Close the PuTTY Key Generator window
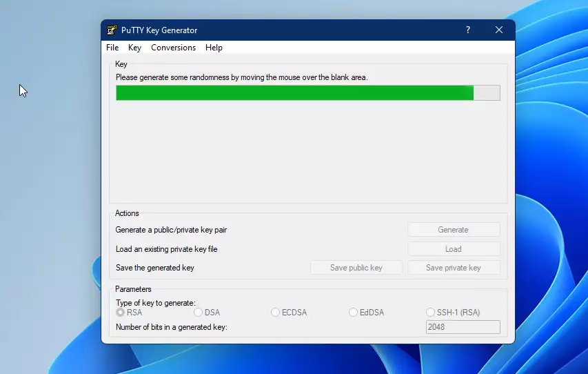This screenshot has height=374, width=588. (499, 30)
